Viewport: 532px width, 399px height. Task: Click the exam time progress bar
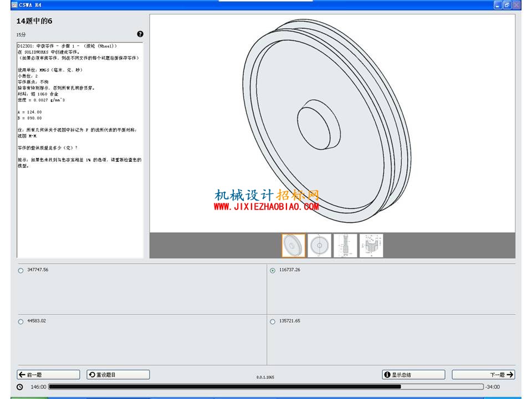pos(266,386)
